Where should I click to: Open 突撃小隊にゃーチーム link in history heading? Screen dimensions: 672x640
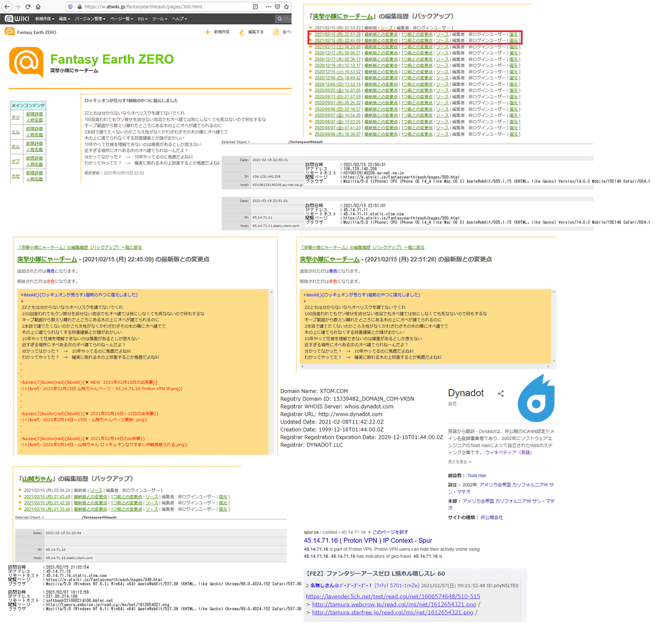click(x=343, y=16)
